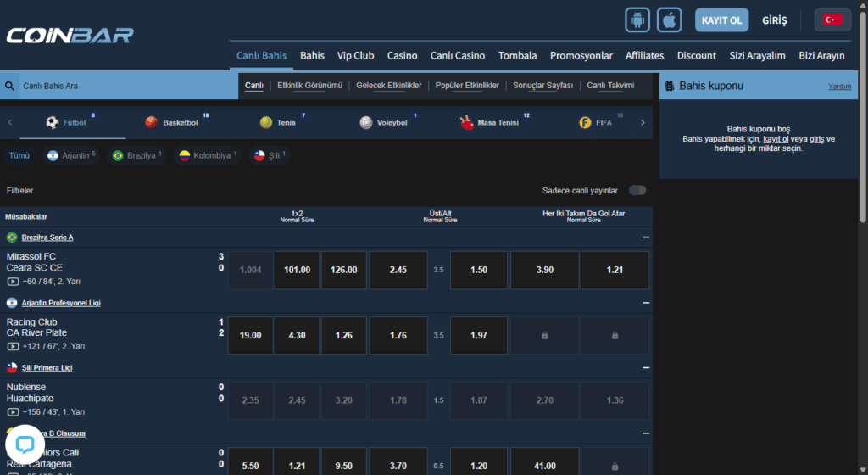868x475 pixels.
Task: Open Arjantin Profesyonel Ligi league link
Action: [x=61, y=303]
